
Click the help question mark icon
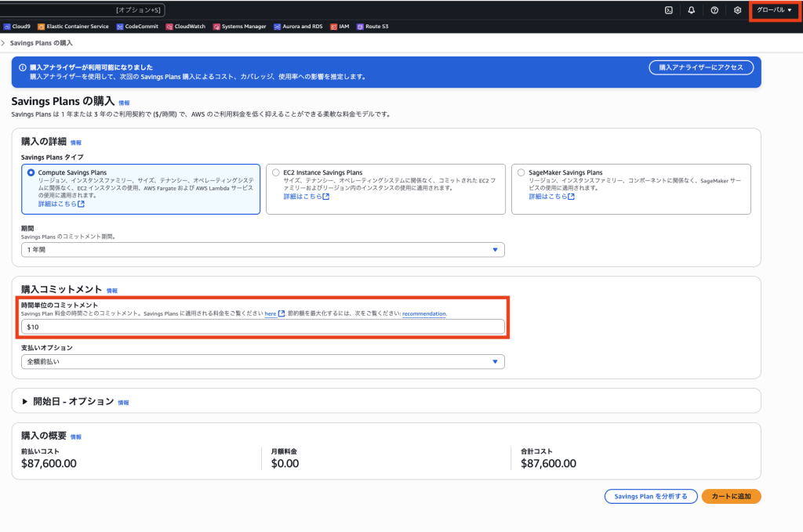(x=714, y=10)
